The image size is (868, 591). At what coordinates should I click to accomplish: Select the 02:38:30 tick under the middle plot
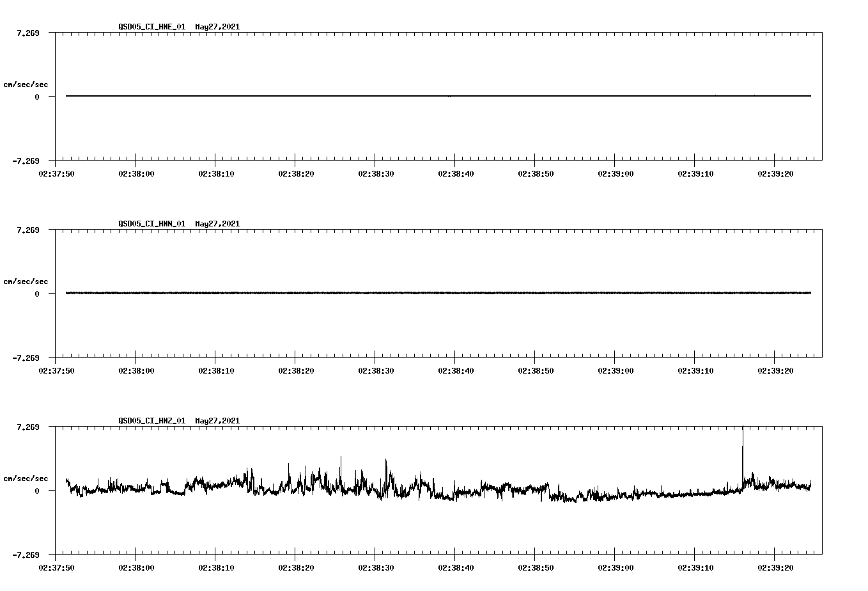pyautogui.click(x=377, y=370)
